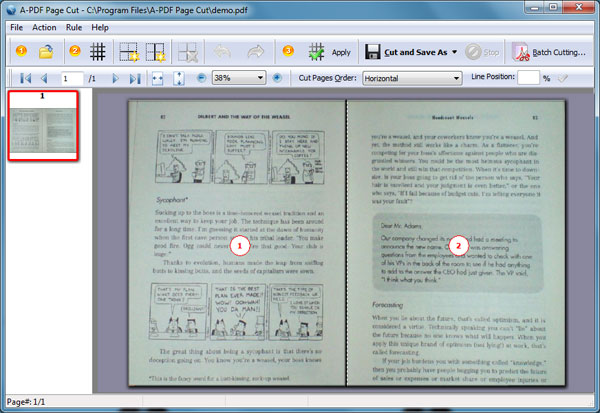Zoom in with plus icon
This screenshot has height=413, width=600.
tap(277, 78)
